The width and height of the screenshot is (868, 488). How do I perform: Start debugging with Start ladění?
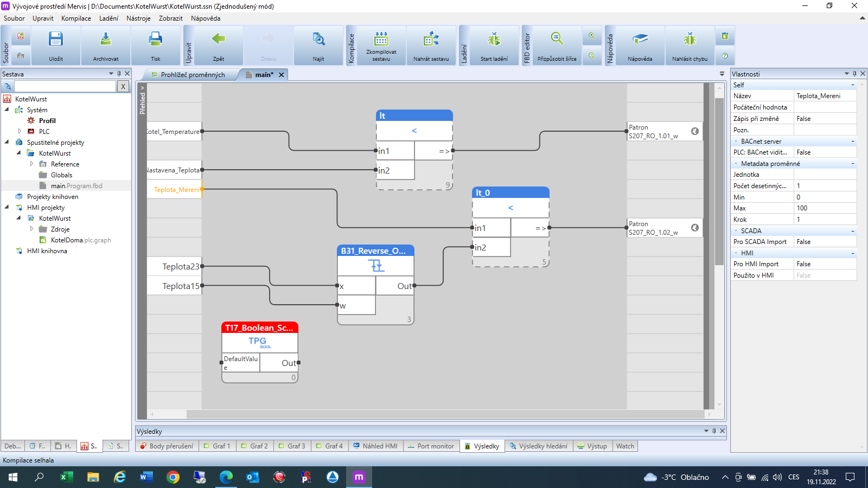click(494, 40)
